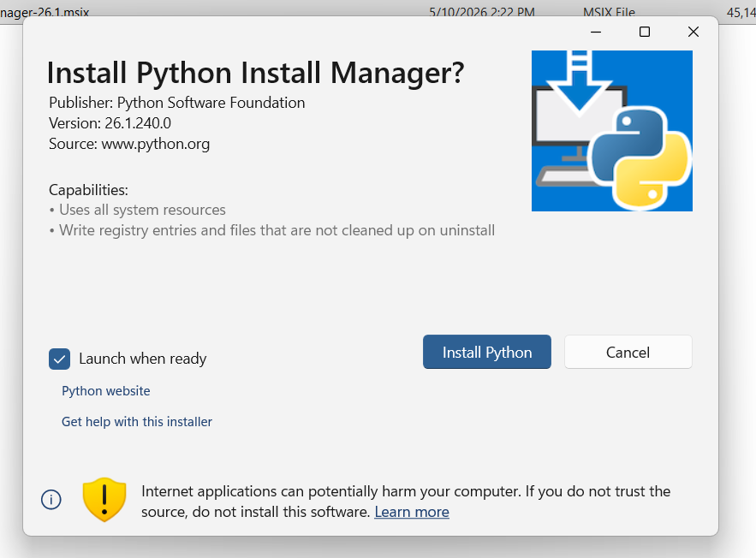Click the Python installer logo image
Image resolution: width=756 pixels, height=558 pixels.
[x=612, y=131]
